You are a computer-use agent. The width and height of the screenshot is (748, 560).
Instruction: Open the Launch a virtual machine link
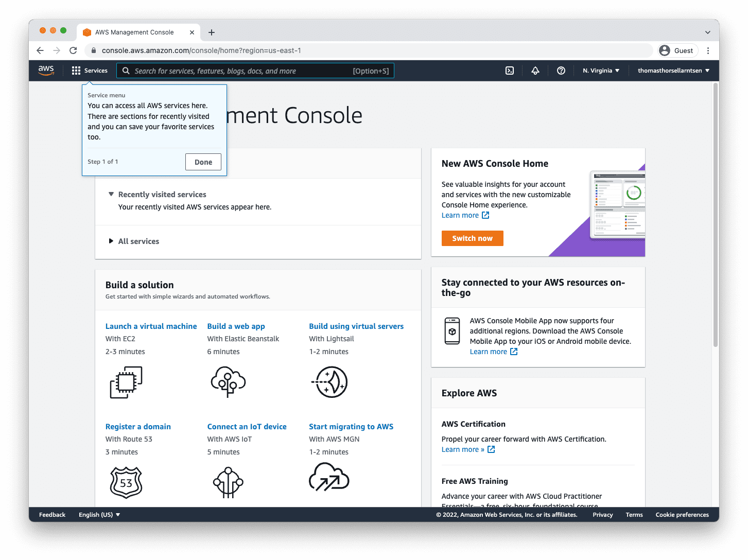[151, 326]
